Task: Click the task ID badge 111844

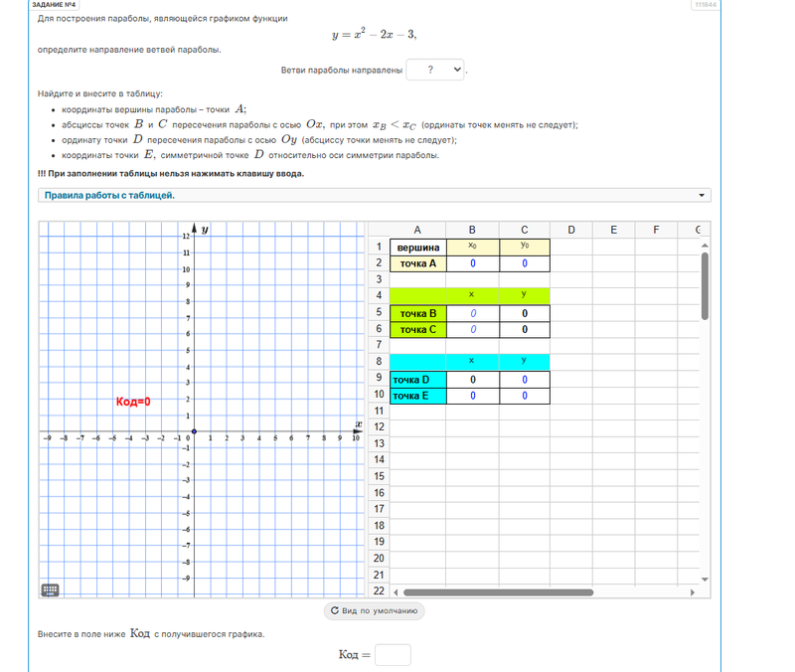Action: click(706, 5)
